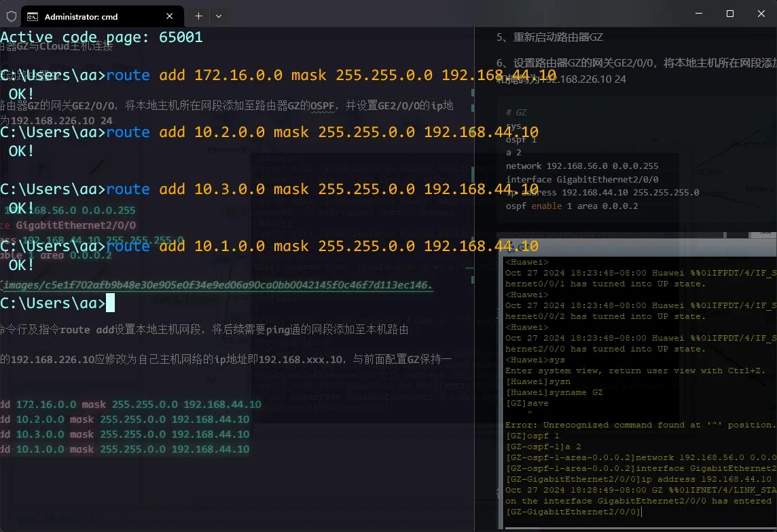The width and height of the screenshot is (777, 532).
Task: Click 'ospf enable 1 area 0.0.0.2' in code block
Action: [571, 206]
